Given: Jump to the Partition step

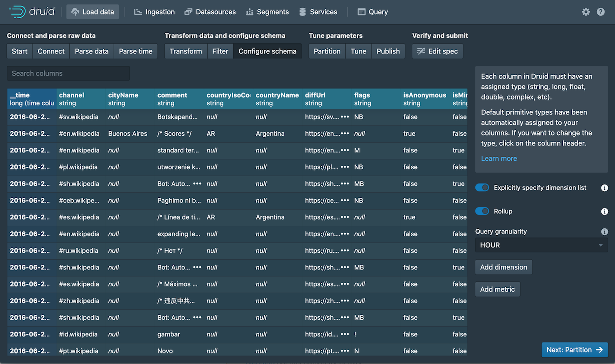Looking at the screenshot, I should [327, 51].
